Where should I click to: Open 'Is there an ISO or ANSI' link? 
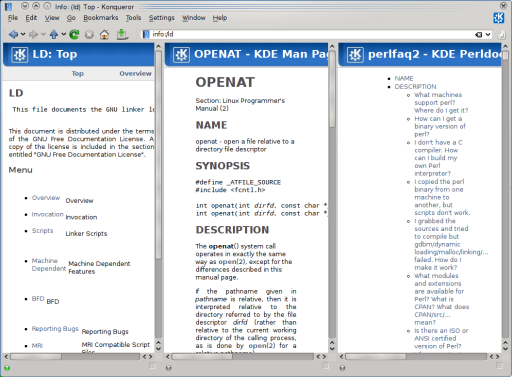[441, 338]
